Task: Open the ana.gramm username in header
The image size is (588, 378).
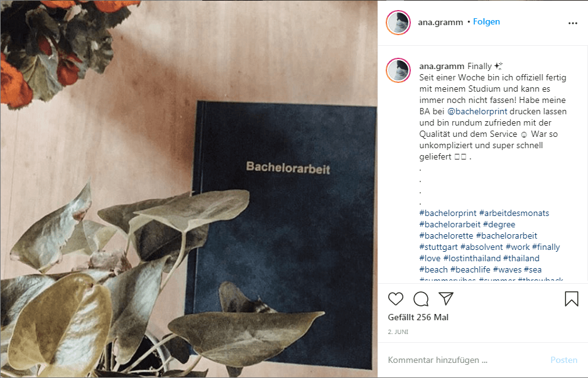Action: (x=440, y=22)
